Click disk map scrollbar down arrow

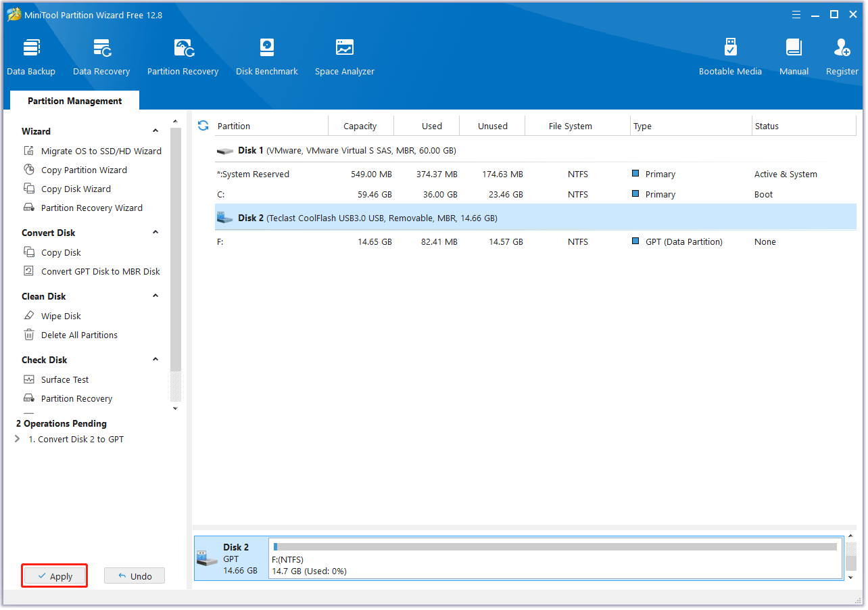pyautogui.click(x=850, y=577)
